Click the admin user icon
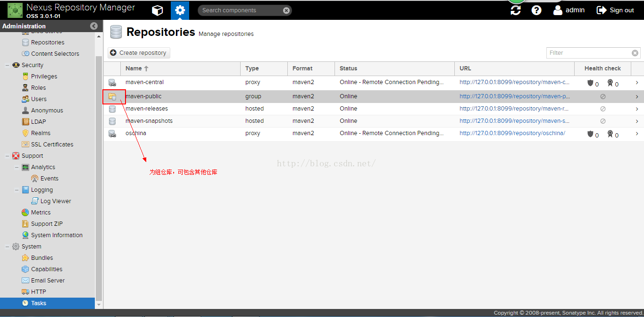 558,10
